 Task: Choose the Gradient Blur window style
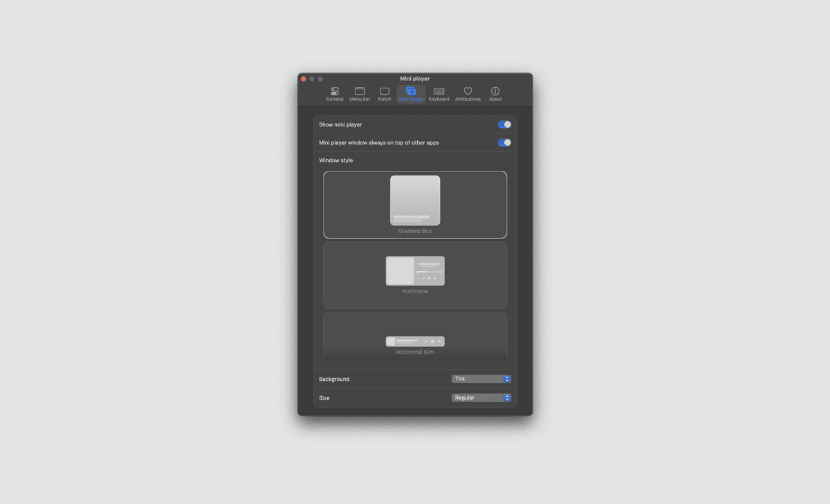(x=415, y=205)
